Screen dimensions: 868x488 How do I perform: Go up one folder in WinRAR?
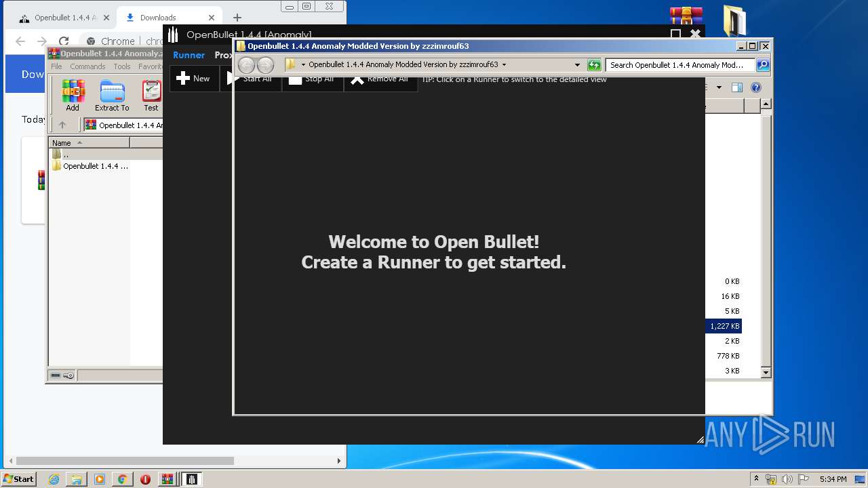click(62, 125)
